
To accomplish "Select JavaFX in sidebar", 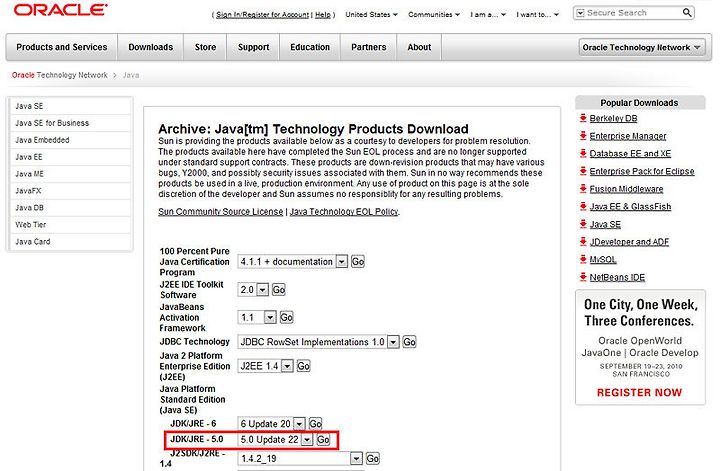I will (71, 191).
